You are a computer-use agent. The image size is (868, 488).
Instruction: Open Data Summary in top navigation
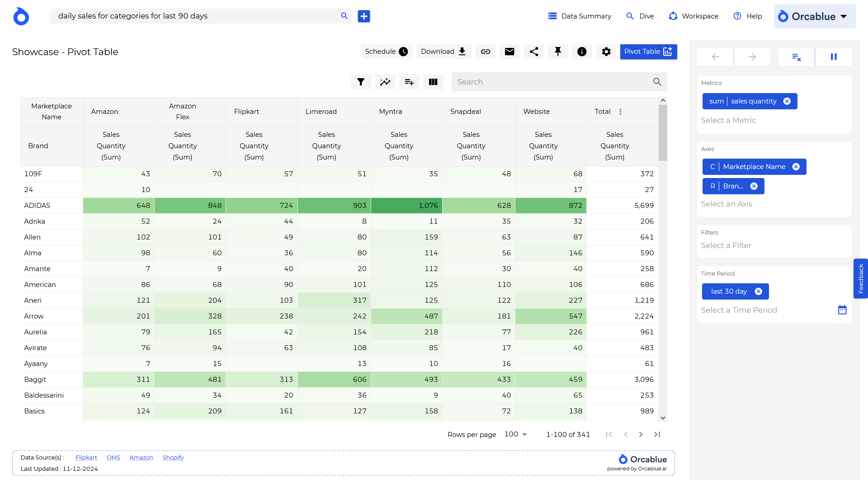pos(580,16)
